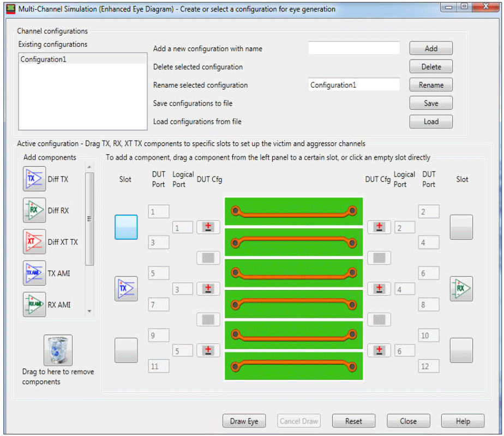The width and height of the screenshot is (504, 436).
Task: Click Load to import configurations from file
Action: (430, 121)
